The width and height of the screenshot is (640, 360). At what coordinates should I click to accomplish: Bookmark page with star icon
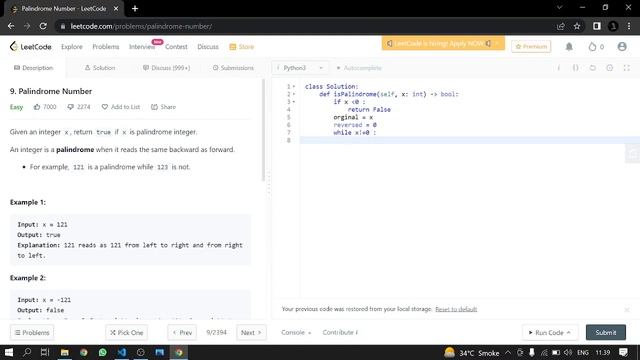pyautogui.click(x=577, y=26)
